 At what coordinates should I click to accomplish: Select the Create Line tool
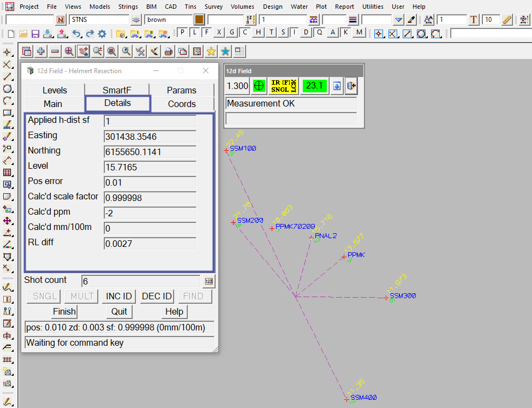pos(8,76)
